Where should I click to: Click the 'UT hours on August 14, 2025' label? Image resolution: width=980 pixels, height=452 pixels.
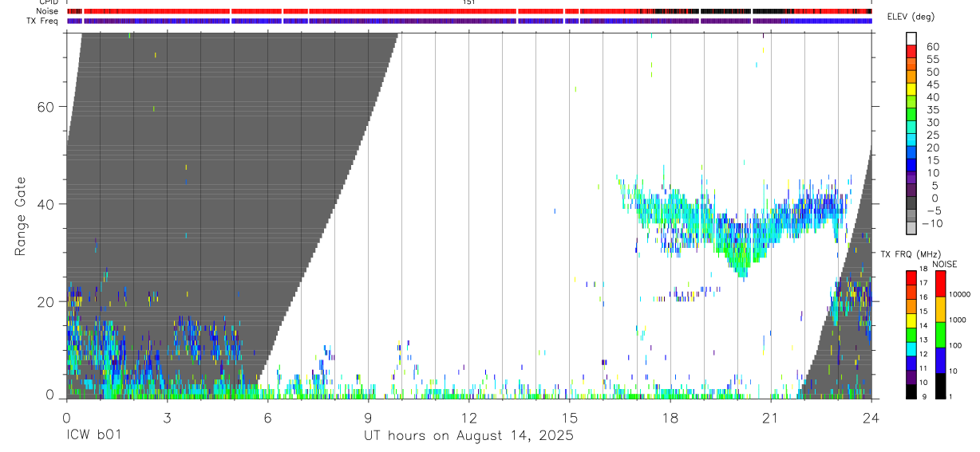coord(468,436)
